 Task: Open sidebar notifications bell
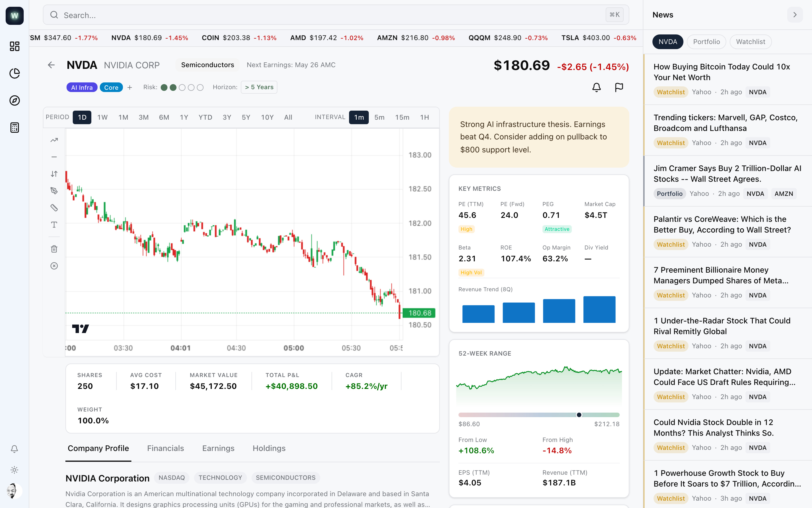click(14, 449)
